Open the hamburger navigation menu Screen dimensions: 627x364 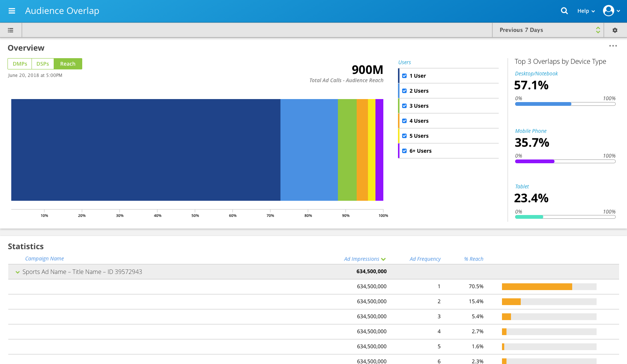12,11
